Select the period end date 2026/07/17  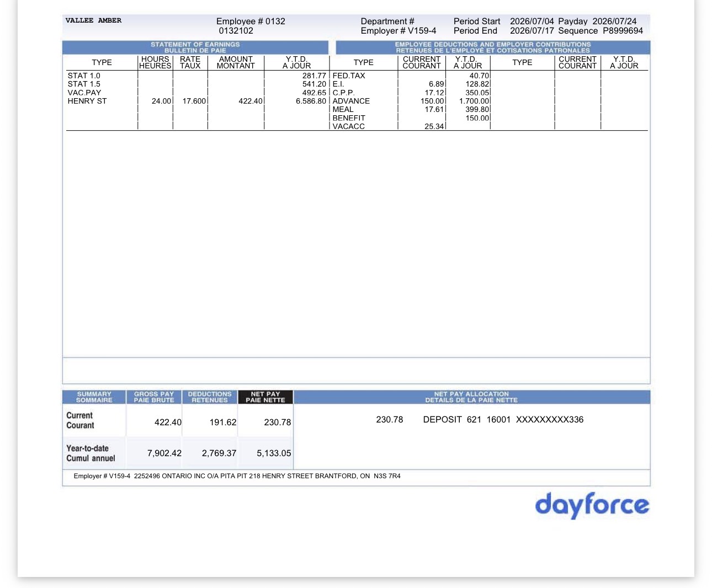point(532,31)
